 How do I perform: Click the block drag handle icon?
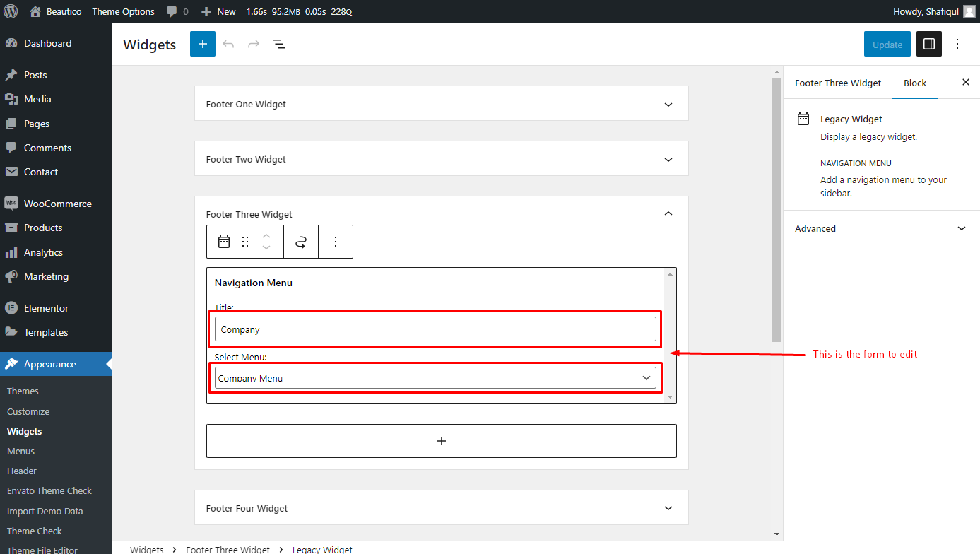point(245,242)
